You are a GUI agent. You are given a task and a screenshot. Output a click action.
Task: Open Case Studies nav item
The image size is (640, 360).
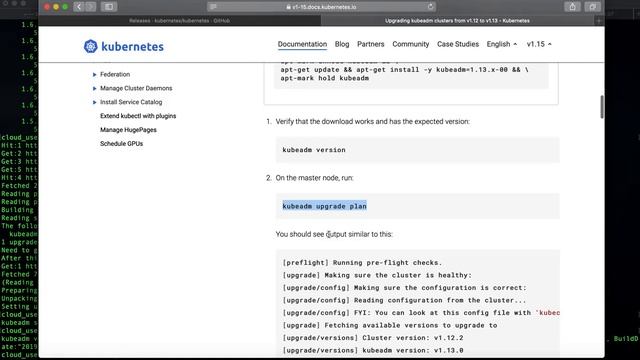[458, 44]
